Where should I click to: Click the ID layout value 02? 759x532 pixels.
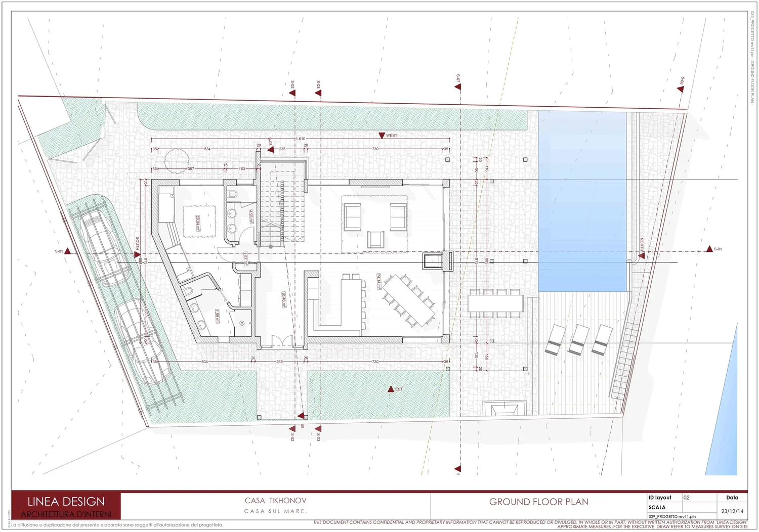tap(687, 498)
